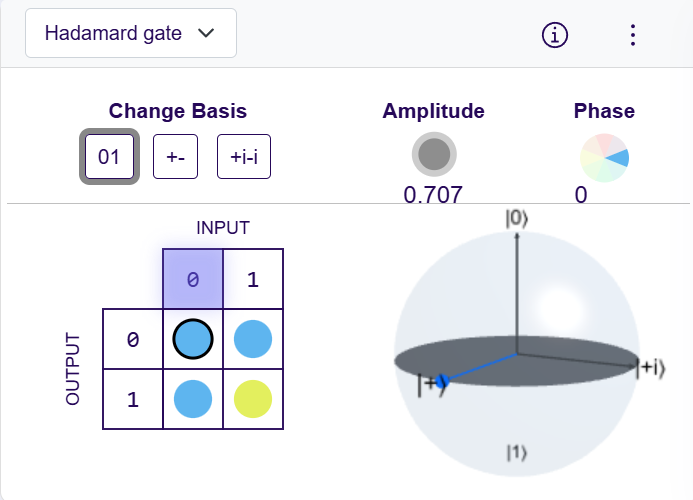Select the input 0 column header
This screenshot has height=500, width=693.
click(x=193, y=279)
